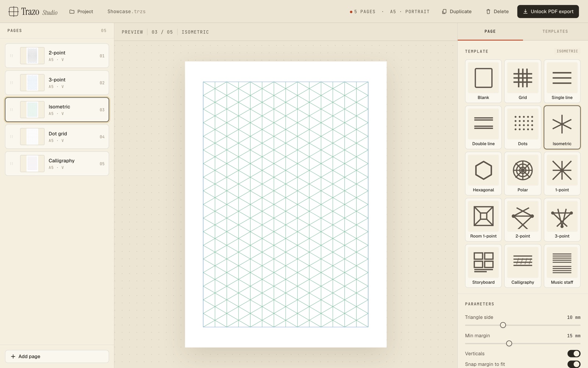588x368 pixels.
Task: Pick the Hexagonal template
Action: coord(483,174)
